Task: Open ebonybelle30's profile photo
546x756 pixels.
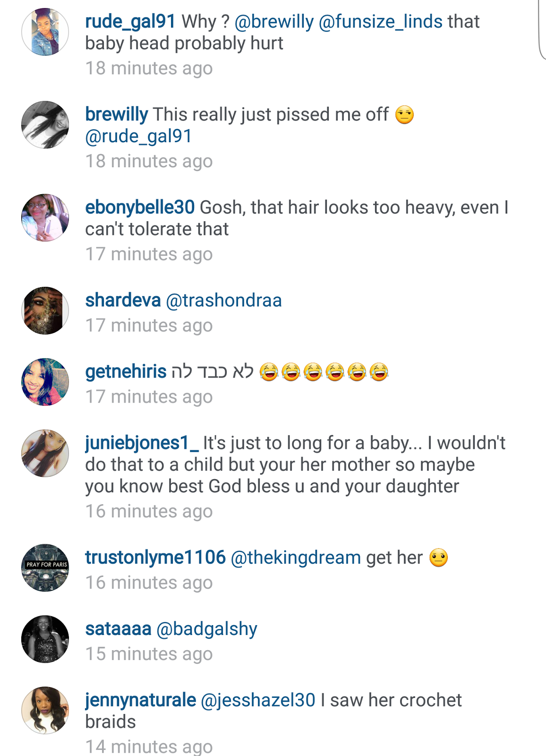Action: click(x=45, y=218)
